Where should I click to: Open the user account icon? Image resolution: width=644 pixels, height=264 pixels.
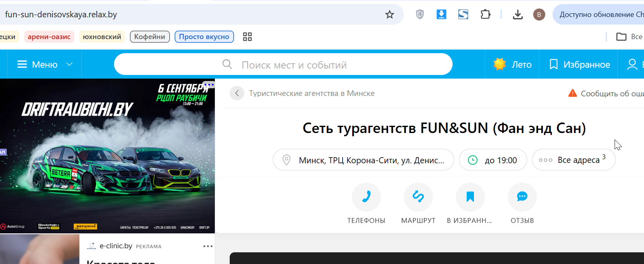[x=632, y=64]
